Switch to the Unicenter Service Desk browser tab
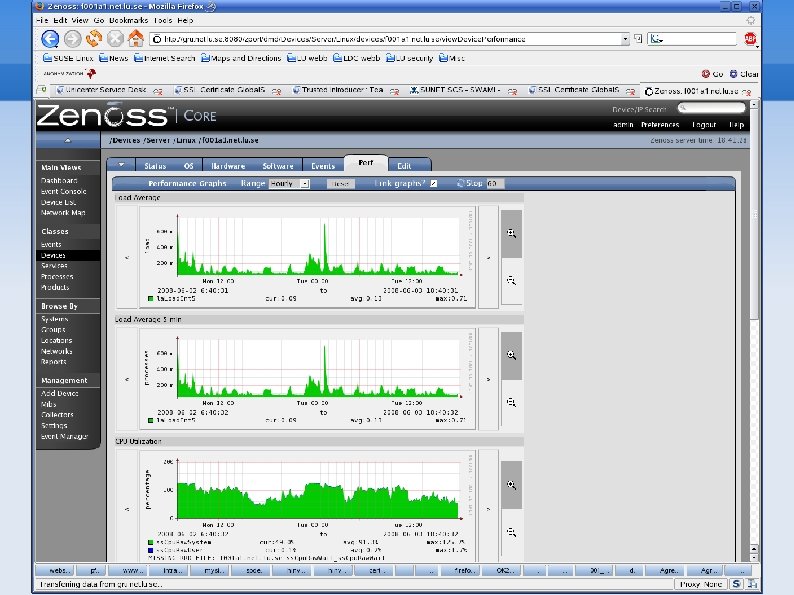The height and width of the screenshot is (595, 794). point(105,90)
